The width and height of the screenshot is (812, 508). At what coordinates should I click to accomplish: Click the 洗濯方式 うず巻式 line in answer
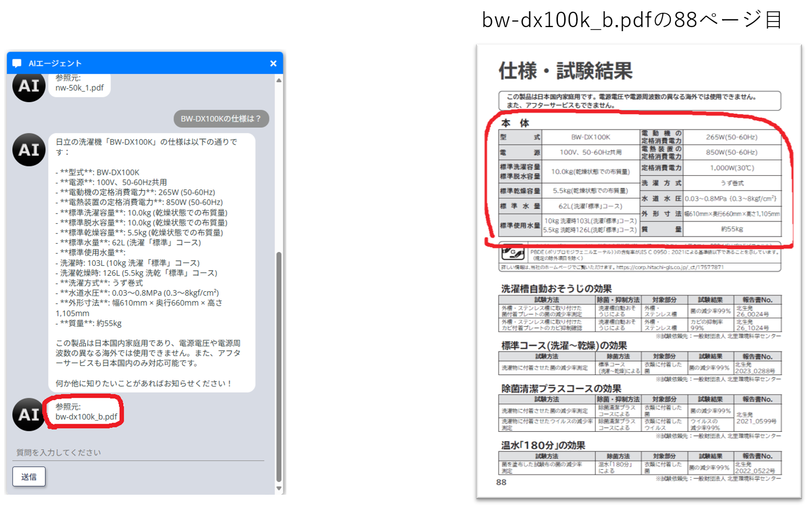pos(99,283)
